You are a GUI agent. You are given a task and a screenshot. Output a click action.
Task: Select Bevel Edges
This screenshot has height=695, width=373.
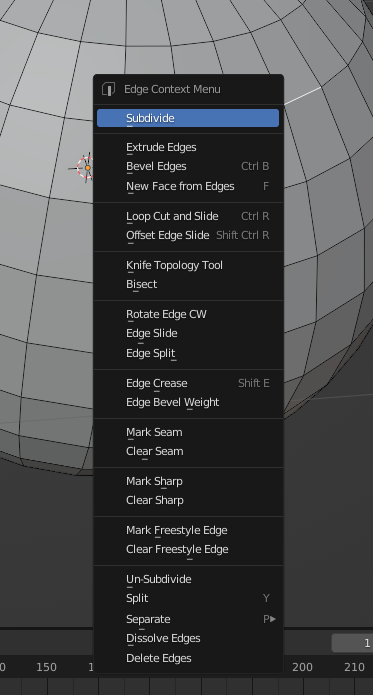(x=188, y=167)
